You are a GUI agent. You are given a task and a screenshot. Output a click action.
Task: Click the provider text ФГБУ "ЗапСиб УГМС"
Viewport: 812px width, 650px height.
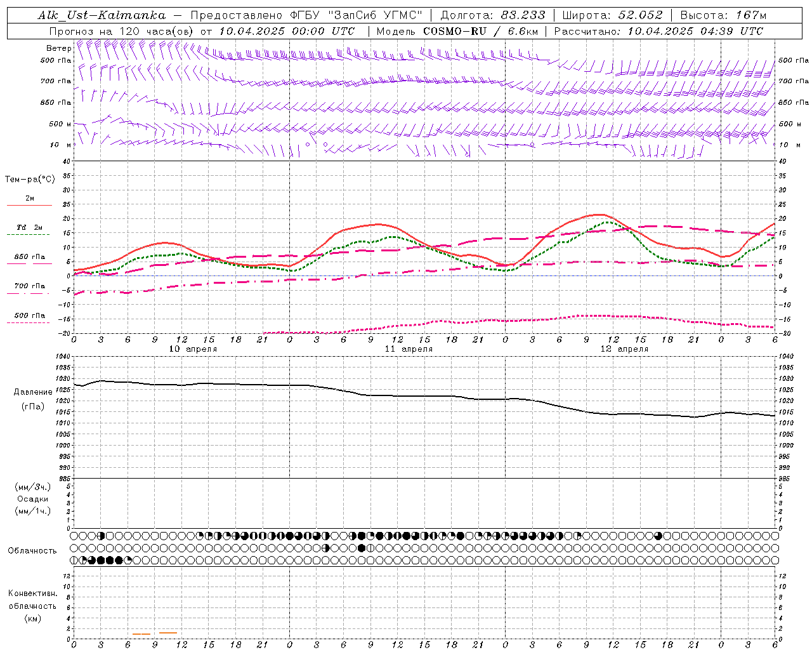[356, 15]
